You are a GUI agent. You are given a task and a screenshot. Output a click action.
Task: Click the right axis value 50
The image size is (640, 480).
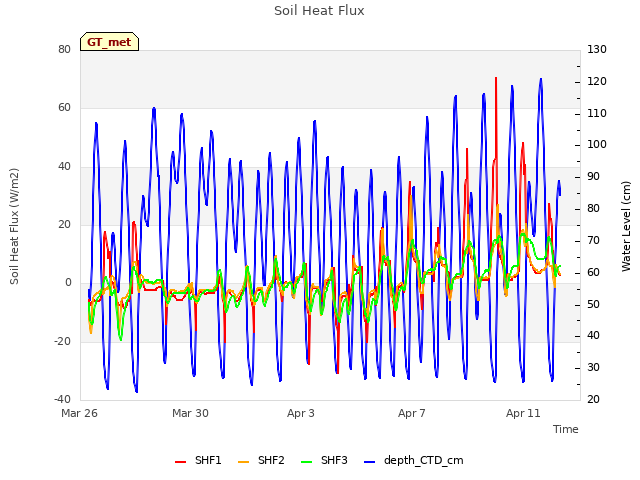pyautogui.click(x=593, y=304)
